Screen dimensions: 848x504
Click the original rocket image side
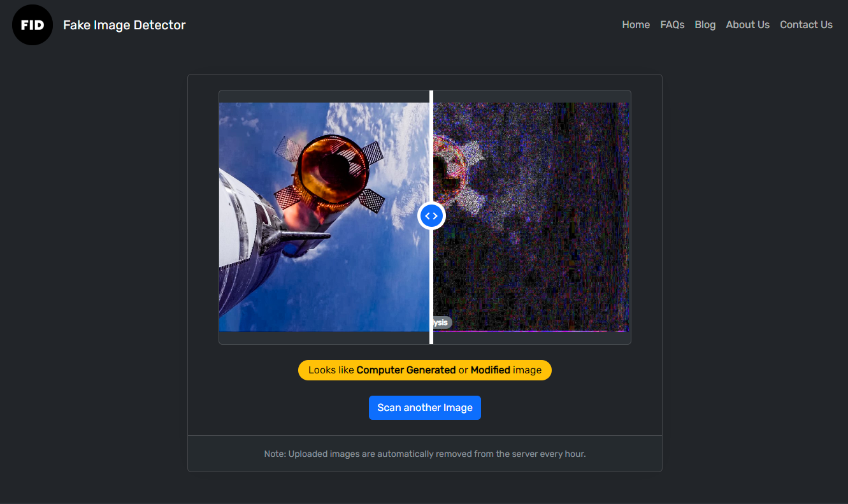324,217
